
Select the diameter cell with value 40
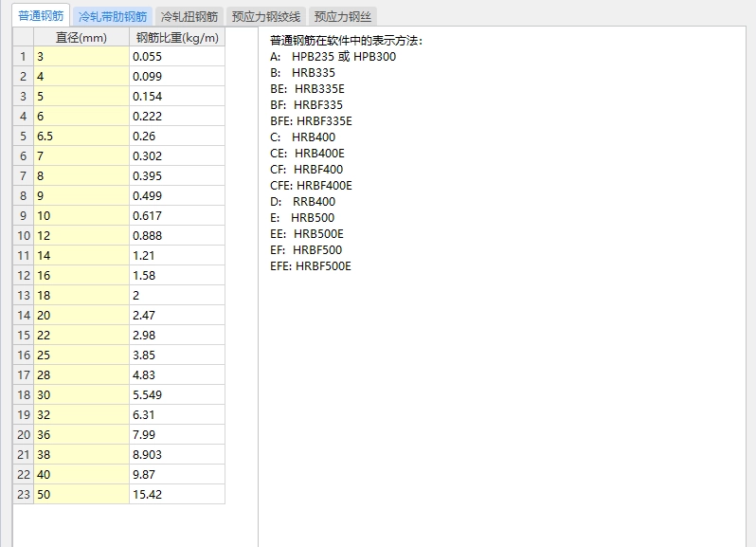(81, 474)
